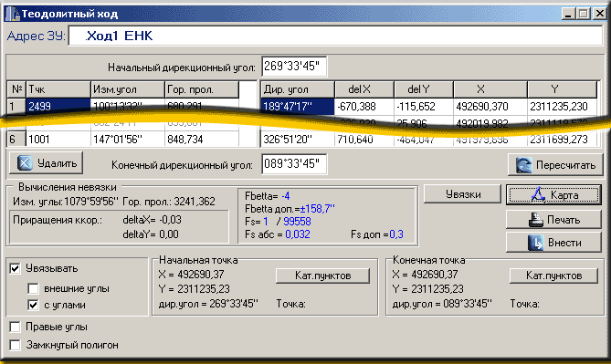Image resolution: width=611 pixels, height=364 pixels.
Task: Open Кат.пунктов for Конечная точка
Action: click(553, 276)
